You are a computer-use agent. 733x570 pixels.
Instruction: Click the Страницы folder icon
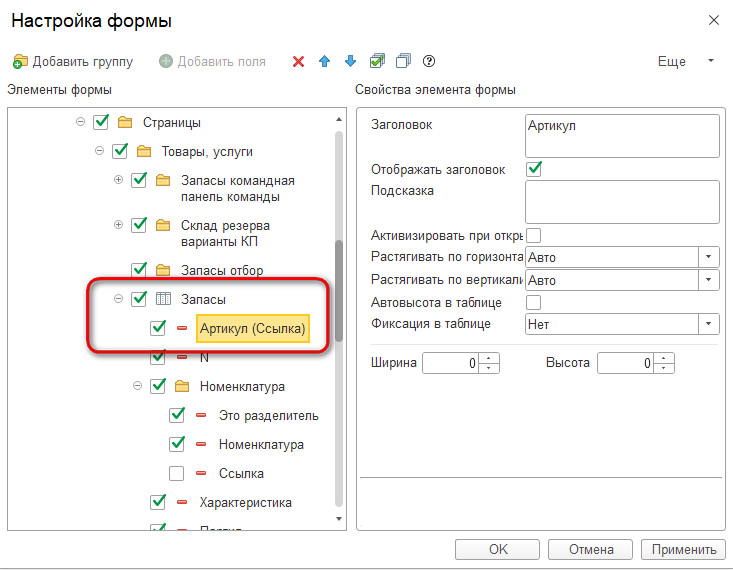coord(125,123)
